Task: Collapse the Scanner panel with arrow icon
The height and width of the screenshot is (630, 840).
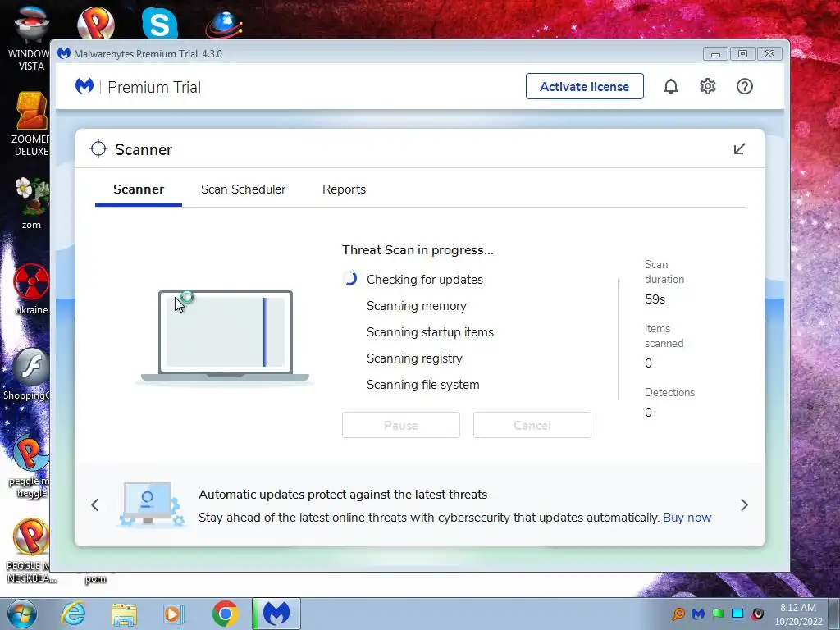Action: pyautogui.click(x=739, y=149)
